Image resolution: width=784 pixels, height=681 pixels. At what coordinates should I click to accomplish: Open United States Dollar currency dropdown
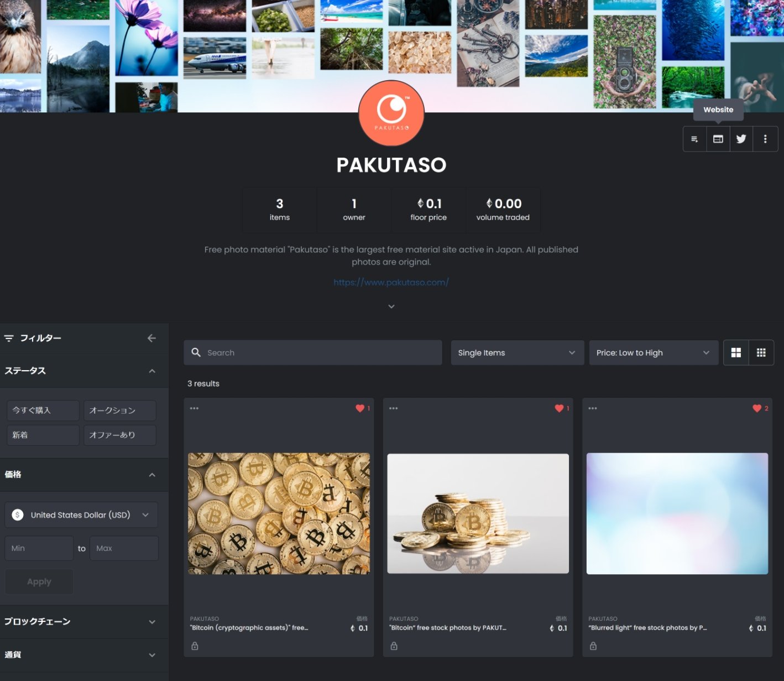coord(81,514)
